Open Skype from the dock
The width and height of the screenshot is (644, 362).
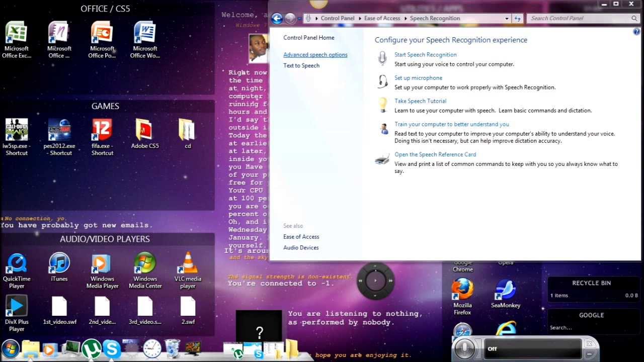(112, 348)
